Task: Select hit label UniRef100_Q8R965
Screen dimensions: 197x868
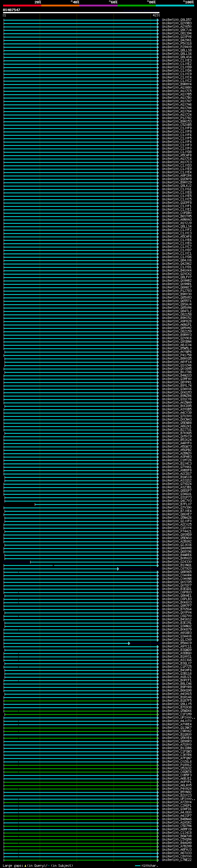Action: 176,572
